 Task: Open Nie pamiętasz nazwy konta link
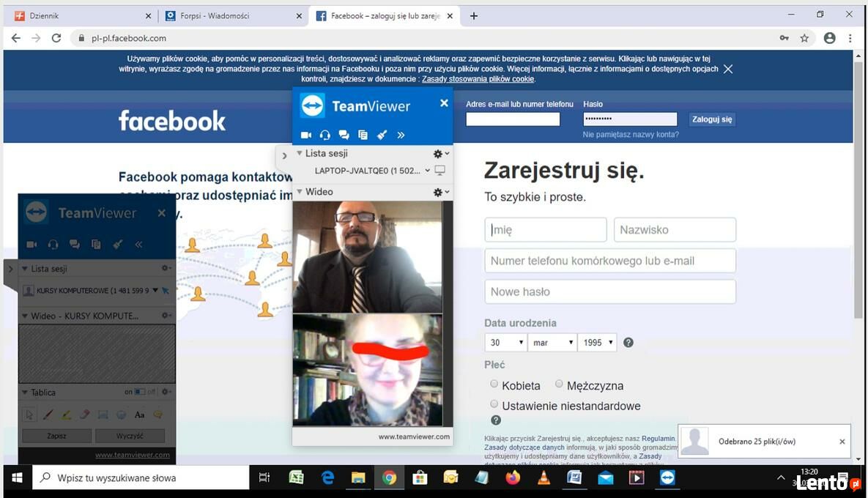coord(631,135)
